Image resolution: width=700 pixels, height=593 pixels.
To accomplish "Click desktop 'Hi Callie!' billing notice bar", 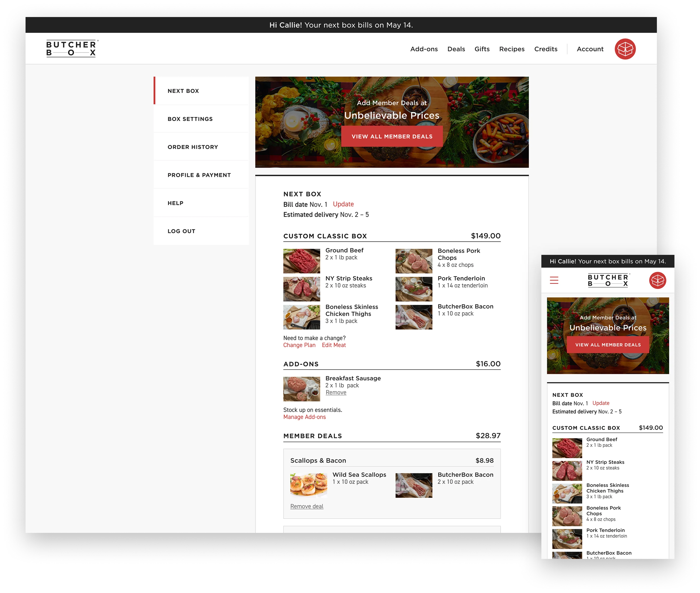I will point(341,25).
